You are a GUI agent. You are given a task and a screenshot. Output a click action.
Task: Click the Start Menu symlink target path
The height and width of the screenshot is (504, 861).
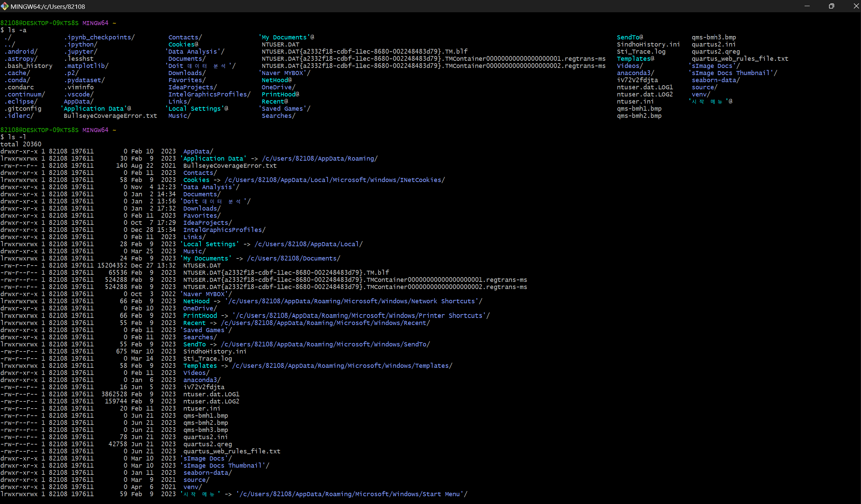(x=351, y=494)
